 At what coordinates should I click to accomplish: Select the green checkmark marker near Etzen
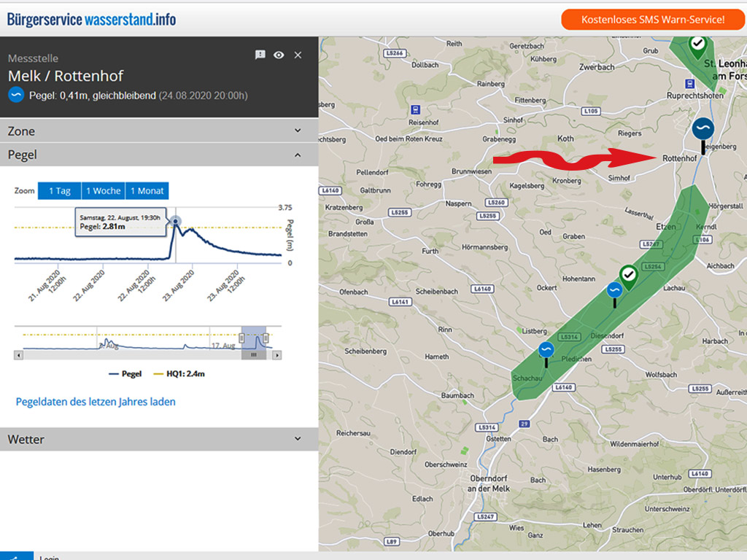click(629, 275)
